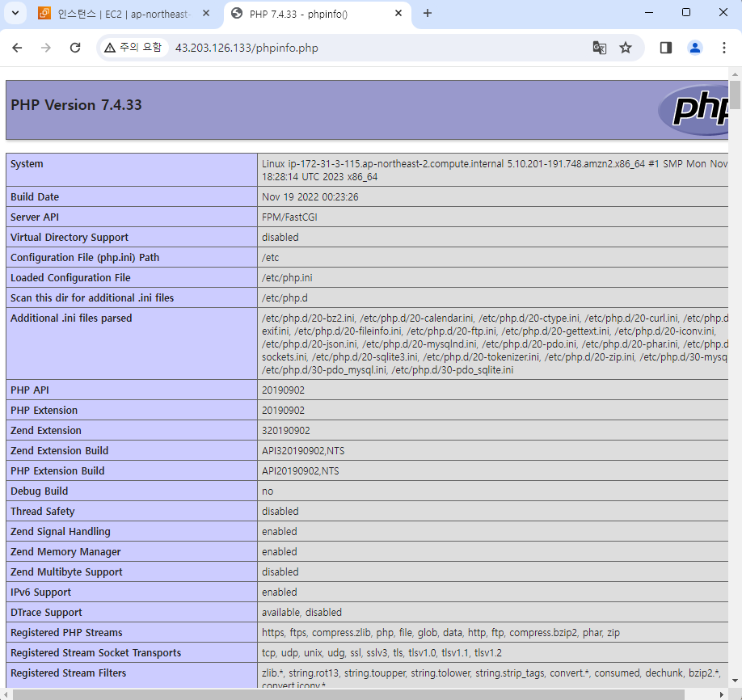Reload the phpinfo page
Screen dimensions: 742x700
pos(75,48)
